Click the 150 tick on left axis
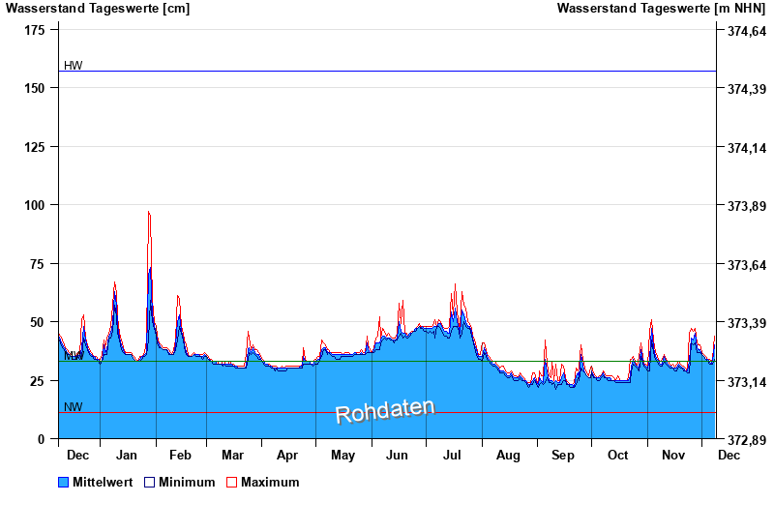The image size is (774, 532). pos(35,88)
